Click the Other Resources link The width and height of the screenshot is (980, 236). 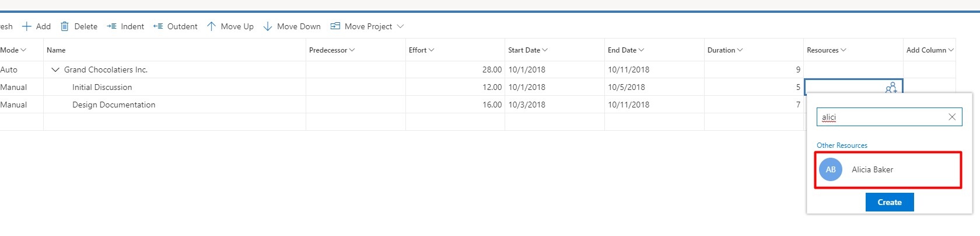point(842,145)
